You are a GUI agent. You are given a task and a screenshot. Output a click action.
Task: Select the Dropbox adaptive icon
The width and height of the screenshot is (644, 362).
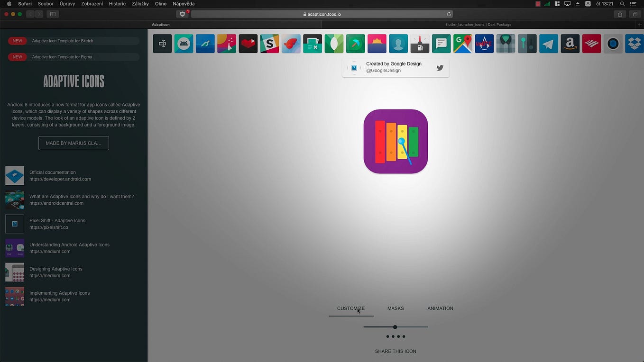point(634,43)
